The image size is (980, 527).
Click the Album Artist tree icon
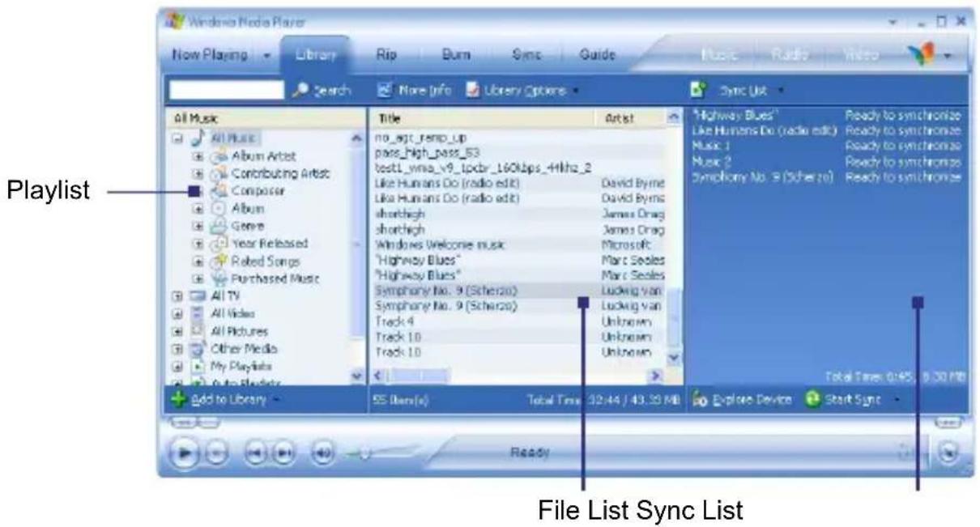point(219,156)
